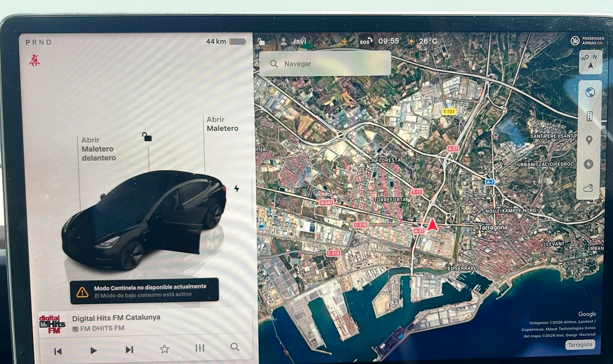
Task: Select the Tarragona city map label
Action: coord(493,227)
